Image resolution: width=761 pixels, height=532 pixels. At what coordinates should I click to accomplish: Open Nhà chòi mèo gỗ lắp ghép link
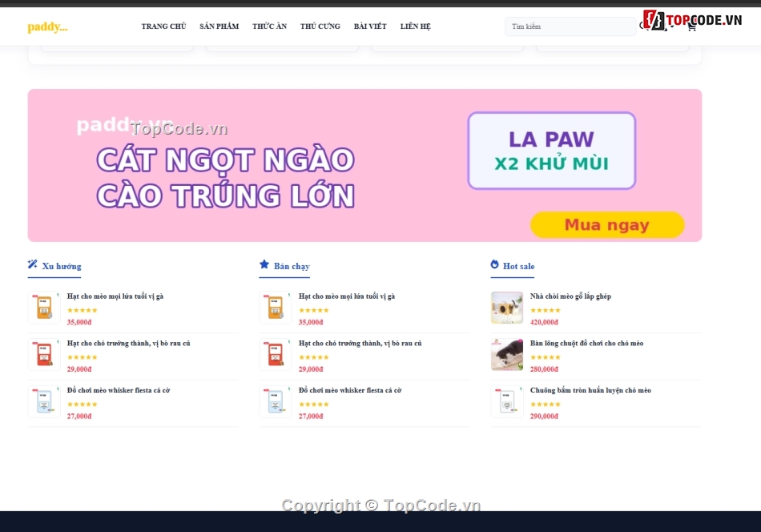point(570,296)
